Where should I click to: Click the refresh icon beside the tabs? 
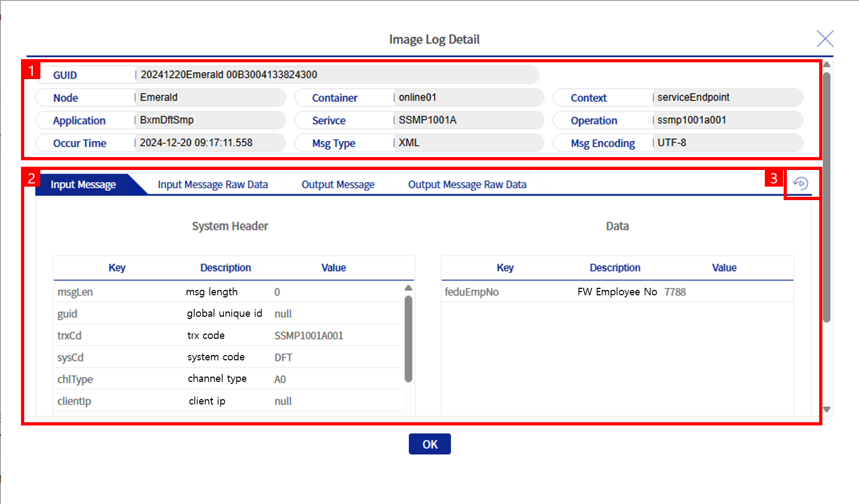click(800, 183)
